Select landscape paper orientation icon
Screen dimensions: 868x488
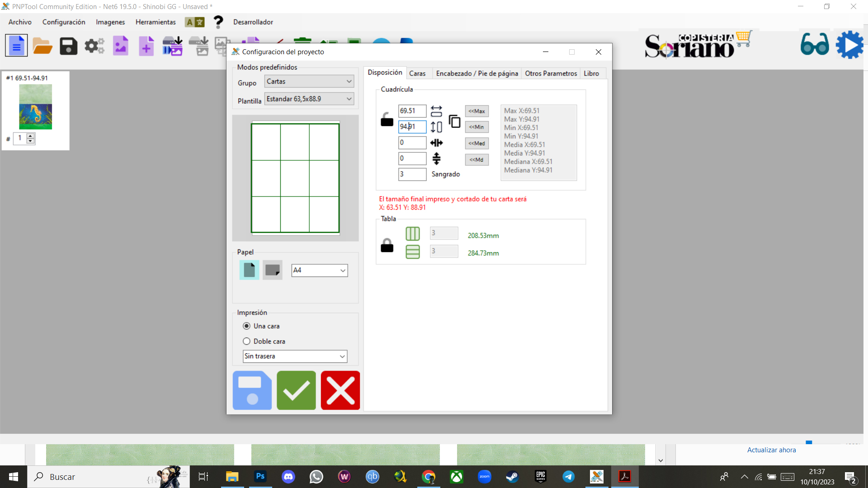tap(273, 270)
